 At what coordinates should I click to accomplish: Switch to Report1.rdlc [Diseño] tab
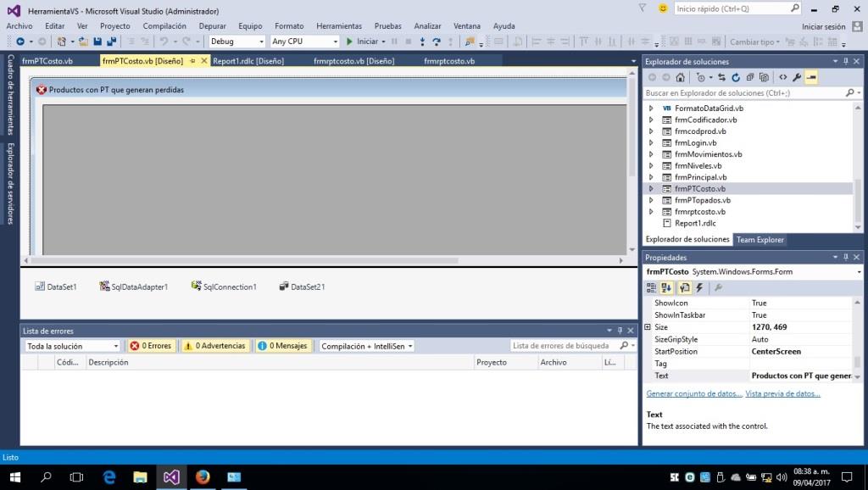click(248, 61)
